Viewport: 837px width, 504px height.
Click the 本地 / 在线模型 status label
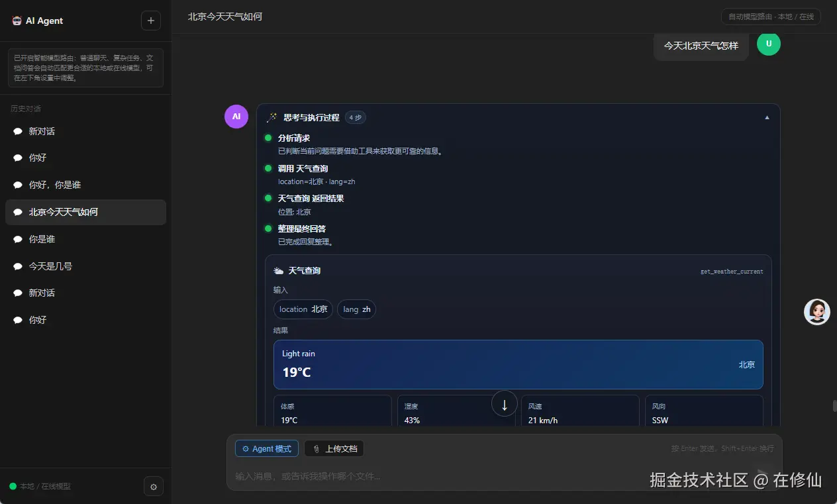click(45, 486)
